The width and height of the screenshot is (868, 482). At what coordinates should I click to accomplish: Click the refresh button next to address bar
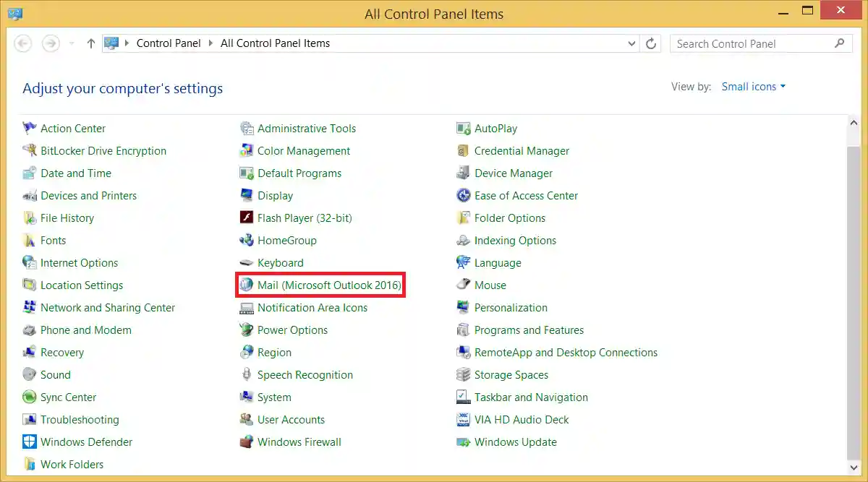click(x=651, y=43)
